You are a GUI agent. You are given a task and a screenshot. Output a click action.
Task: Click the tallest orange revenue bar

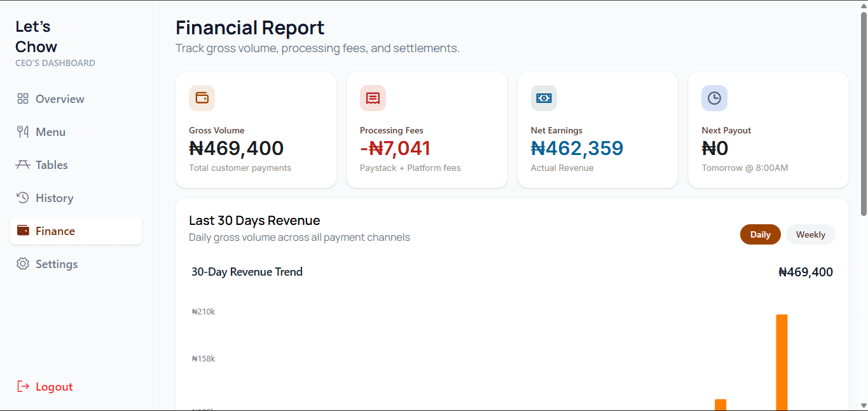pyautogui.click(x=782, y=362)
